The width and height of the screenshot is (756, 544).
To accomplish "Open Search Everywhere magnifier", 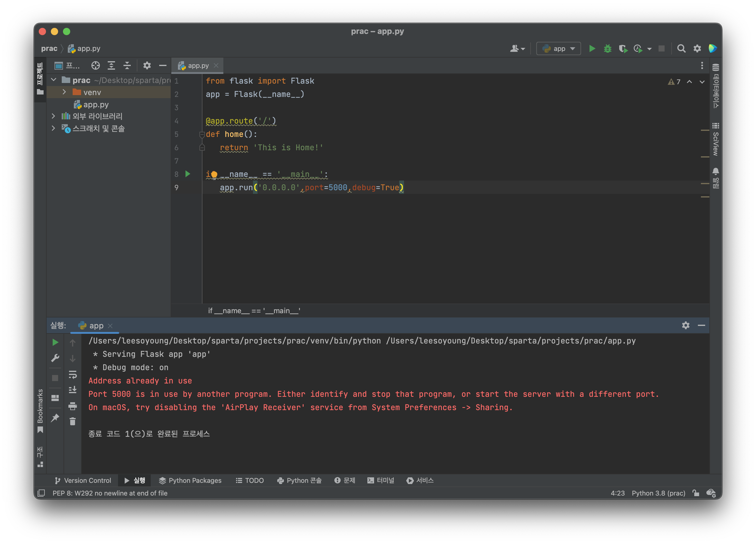I will [681, 49].
